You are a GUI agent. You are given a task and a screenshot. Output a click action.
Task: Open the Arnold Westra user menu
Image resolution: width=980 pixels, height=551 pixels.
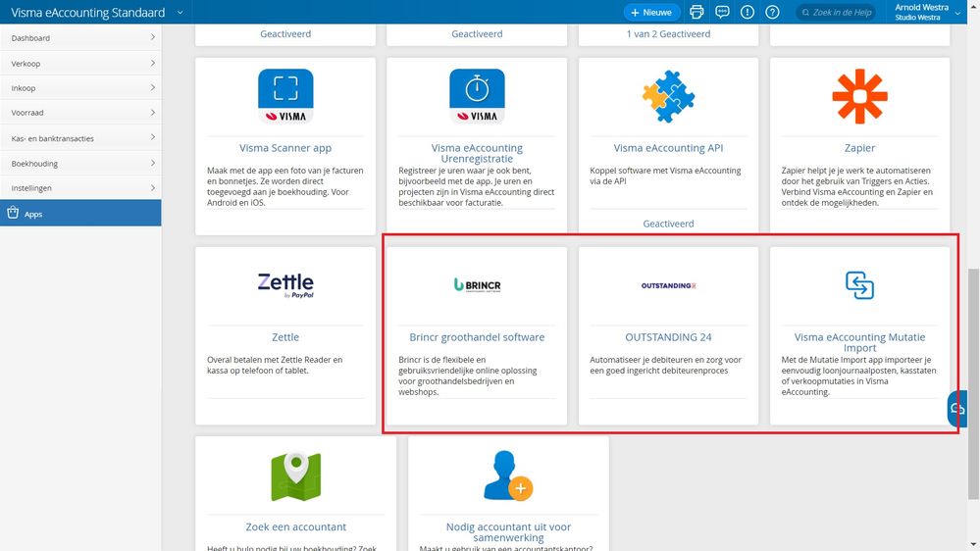click(926, 12)
